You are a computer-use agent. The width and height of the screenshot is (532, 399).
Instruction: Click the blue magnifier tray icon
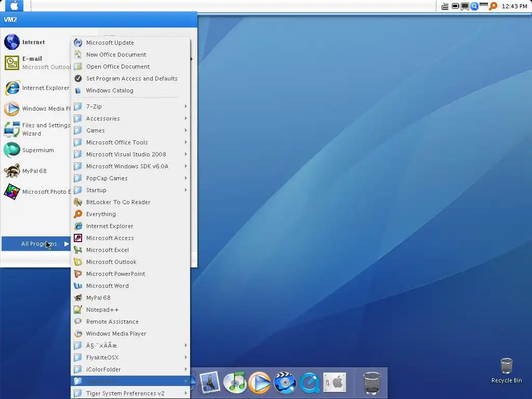coord(474,6)
